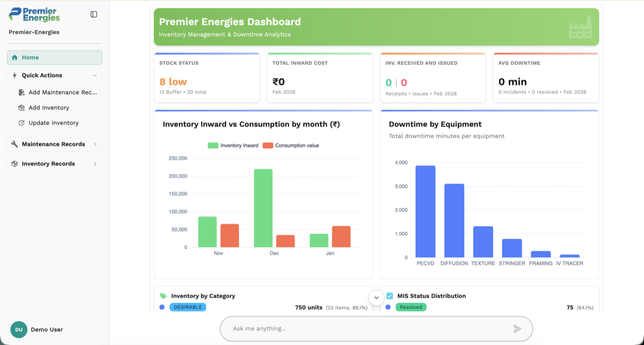Image resolution: width=644 pixels, height=345 pixels.
Task: Click the TEXTURE downtime bar
Action: [x=483, y=242]
